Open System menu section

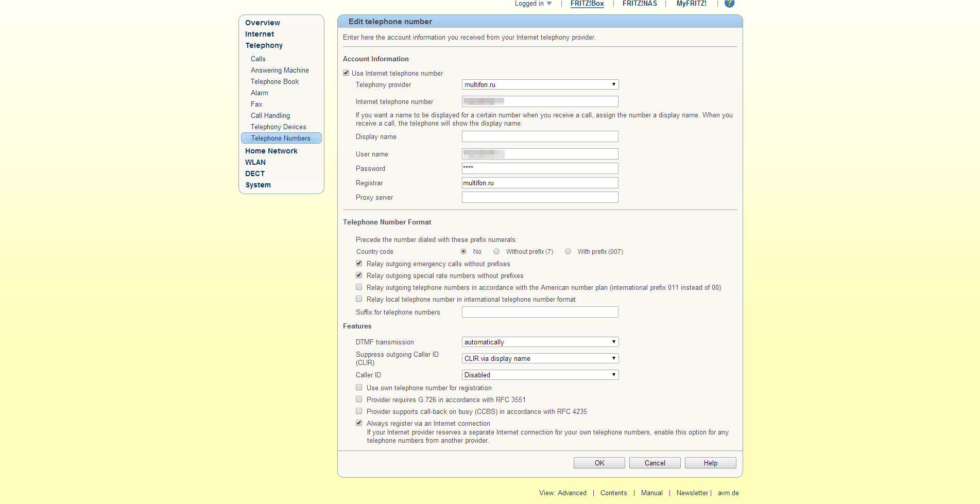(x=258, y=185)
